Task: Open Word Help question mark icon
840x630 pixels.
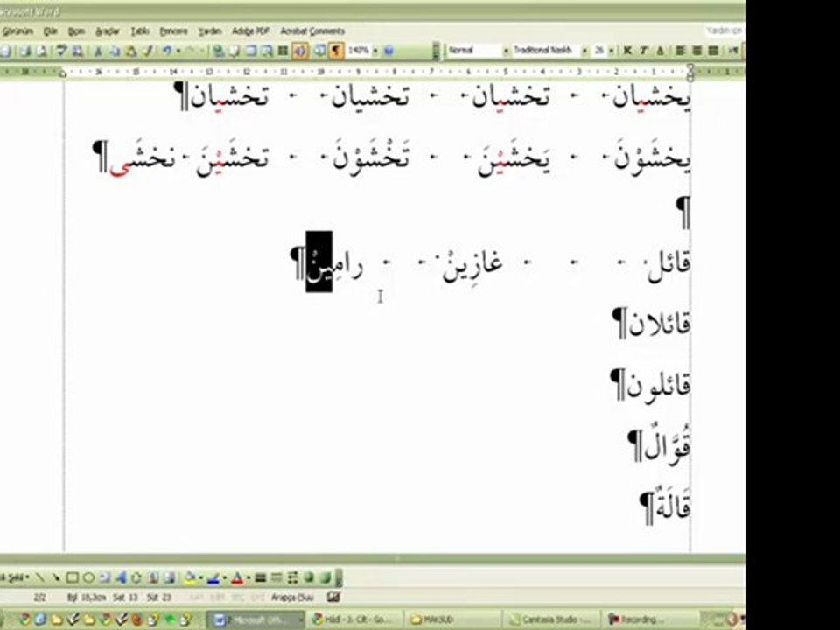Action: 388,51
